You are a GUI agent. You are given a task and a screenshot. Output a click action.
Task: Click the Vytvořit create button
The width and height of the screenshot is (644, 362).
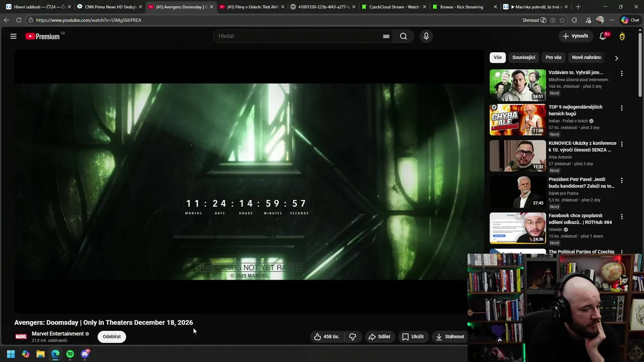[575, 36]
